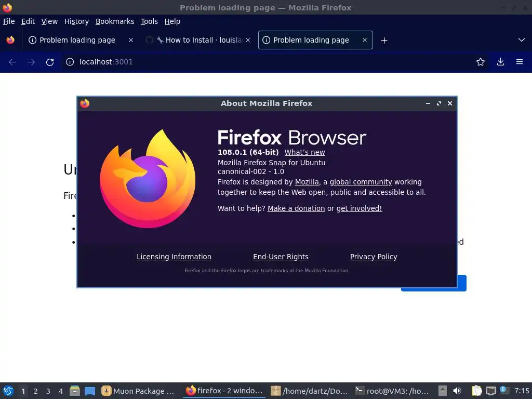The image size is (532, 399).
Task: Switch to virtual desktop 3
Action: pyautogui.click(x=48, y=391)
